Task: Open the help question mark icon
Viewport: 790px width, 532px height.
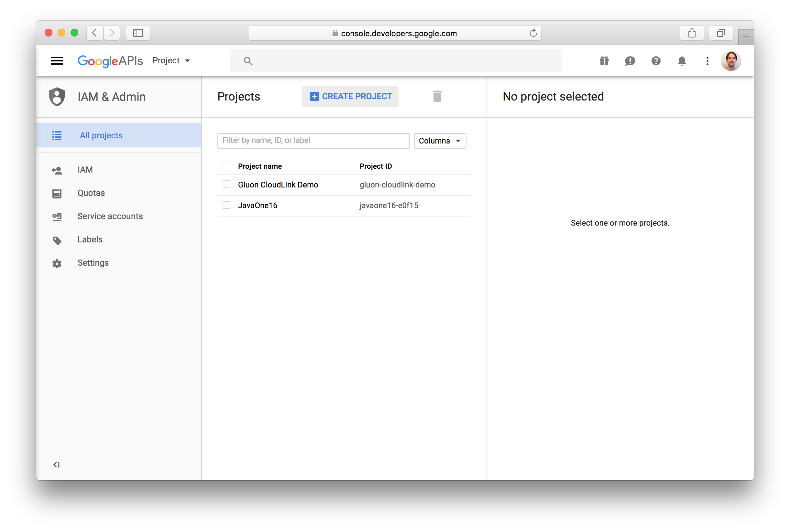Action: 655,61
